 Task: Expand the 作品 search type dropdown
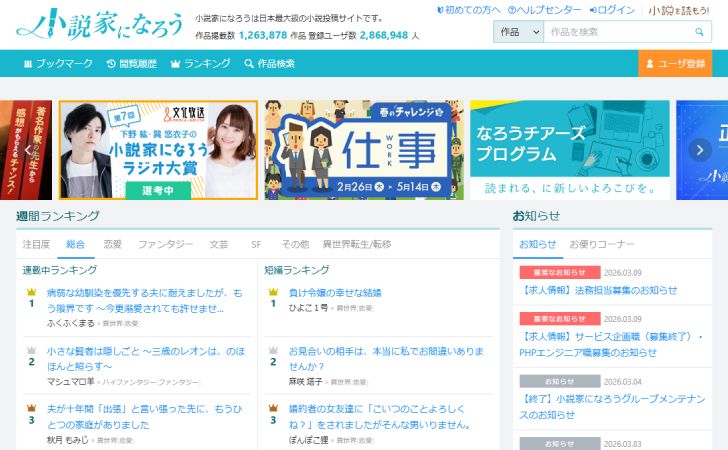pos(518,32)
